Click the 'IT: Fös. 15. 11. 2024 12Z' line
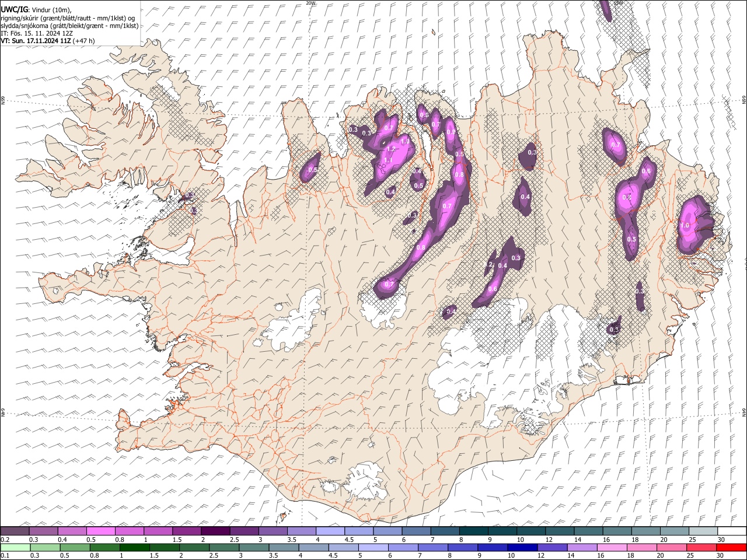747x560 pixels. [37, 33]
